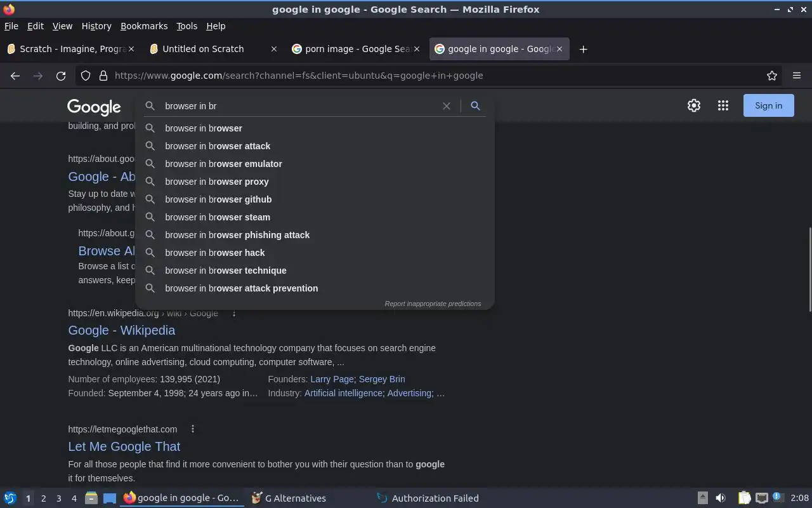This screenshot has width=812, height=508.
Task: Close the Scratch - Imagine tab
Action: click(x=131, y=49)
